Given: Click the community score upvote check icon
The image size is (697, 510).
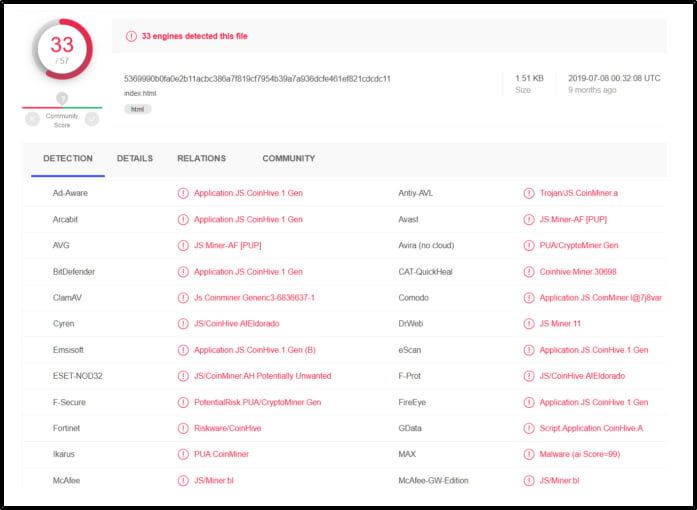Looking at the screenshot, I should point(92,119).
